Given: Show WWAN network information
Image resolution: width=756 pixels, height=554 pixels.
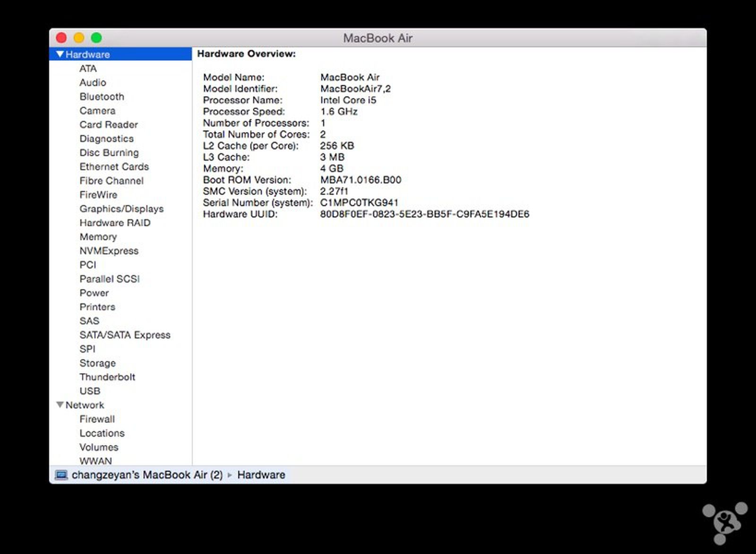Looking at the screenshot, I should pyautogui.click(x=95, y=461).
